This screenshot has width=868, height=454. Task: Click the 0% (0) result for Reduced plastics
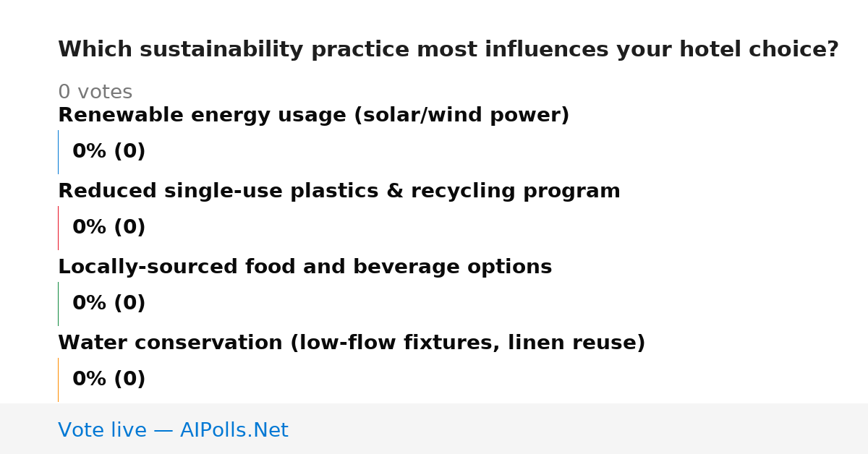pos(109,228)
